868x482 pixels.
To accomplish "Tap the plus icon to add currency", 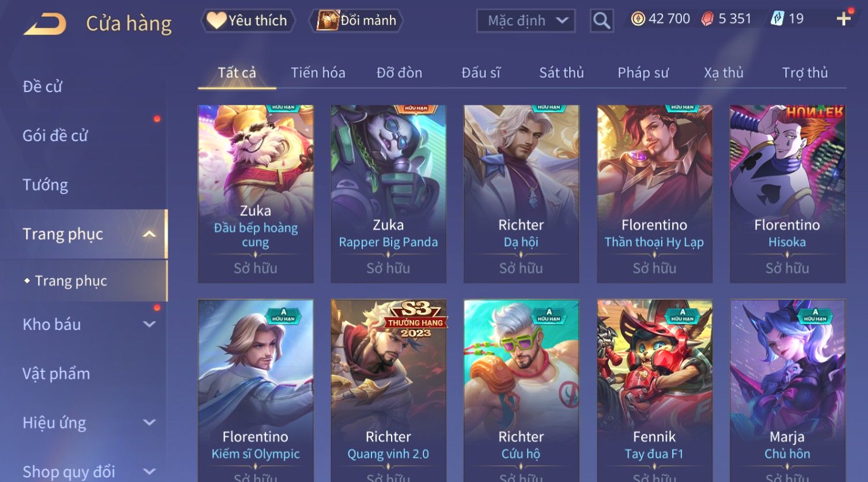I will point(843,19).
